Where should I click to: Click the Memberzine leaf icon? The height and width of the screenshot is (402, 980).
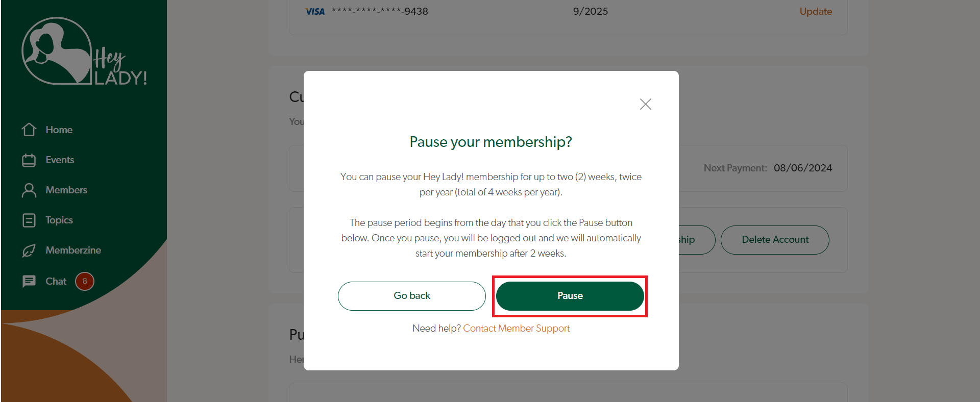29,250
